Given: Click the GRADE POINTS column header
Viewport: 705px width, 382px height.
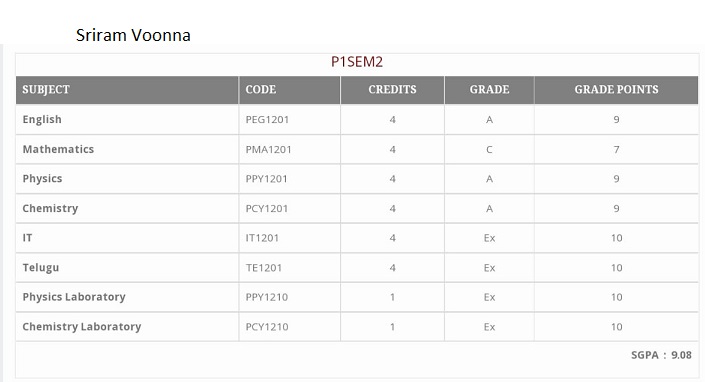Looking at the screenshot, I should pyautogui.click(x=616, y=89).
